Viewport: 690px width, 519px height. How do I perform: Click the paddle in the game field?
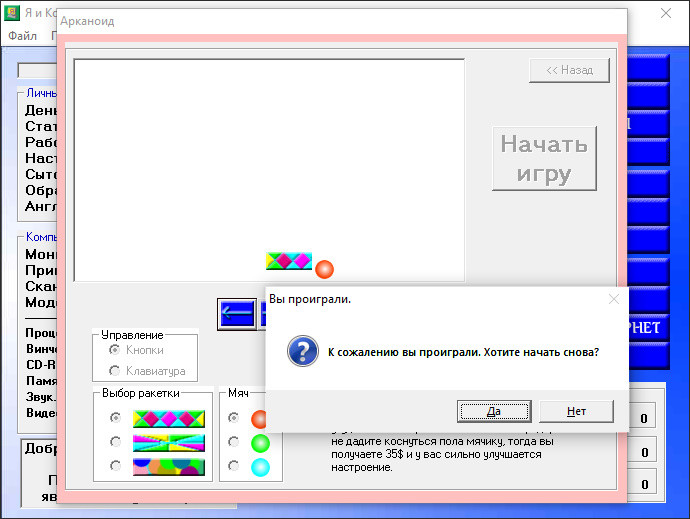[289, 261]
